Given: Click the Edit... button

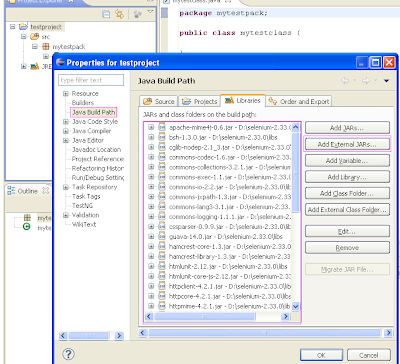Looking at the screenshot, I should click(x=347, y=231).
